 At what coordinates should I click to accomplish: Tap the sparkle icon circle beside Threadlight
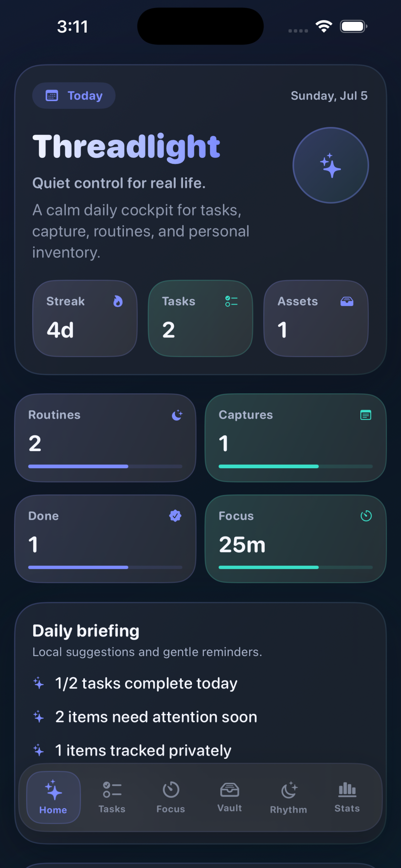331,165
